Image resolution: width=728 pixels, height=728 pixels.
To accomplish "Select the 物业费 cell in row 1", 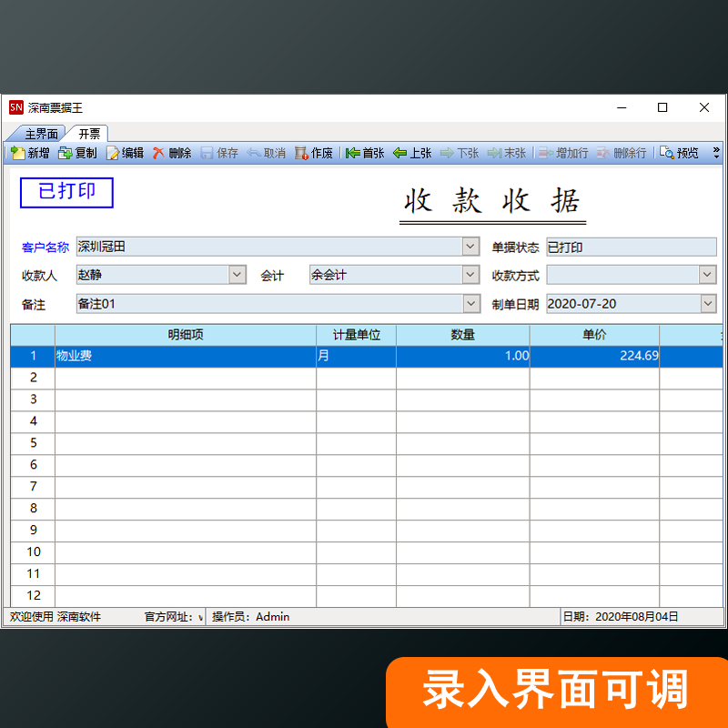I will click(186, 357).
